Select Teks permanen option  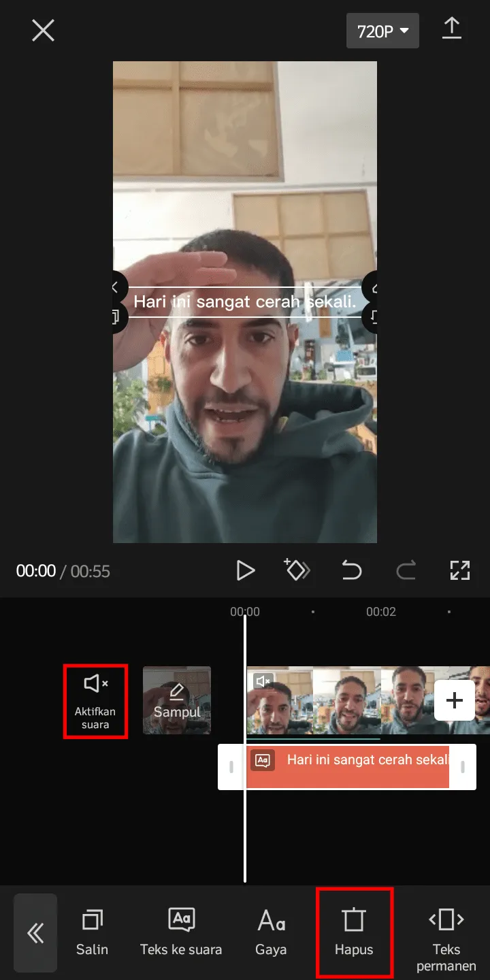[446, 939]
